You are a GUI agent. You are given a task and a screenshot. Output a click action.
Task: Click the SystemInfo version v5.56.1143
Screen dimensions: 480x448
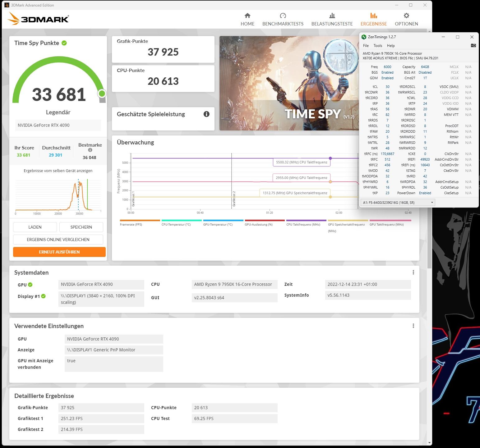tap(368, 295)
